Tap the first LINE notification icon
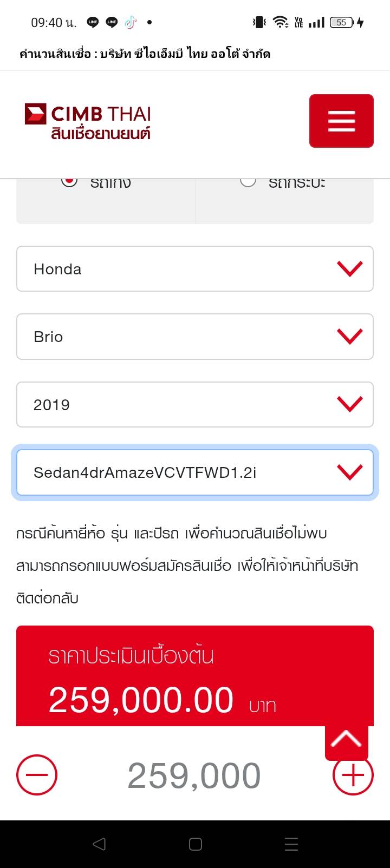The image size is (390, 868). click(93, 22)
